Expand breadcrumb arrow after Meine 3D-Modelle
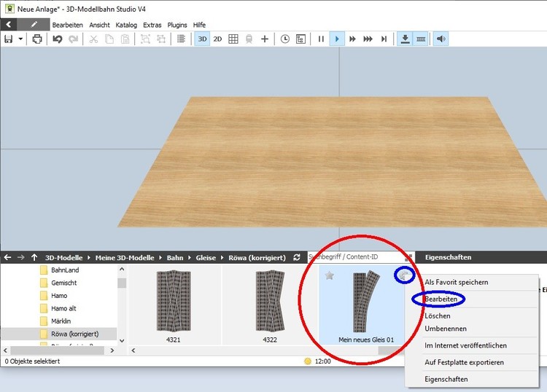This screenshot has width=547, height=392. pyautogui.click(x=161, y=257)
